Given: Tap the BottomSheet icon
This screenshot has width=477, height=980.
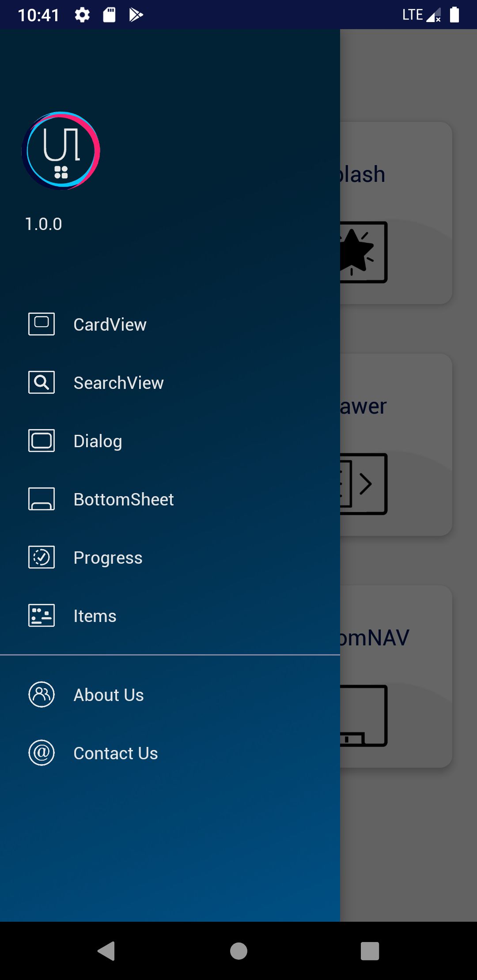Looking at the screenshot, I should click(x=42, y=499).
